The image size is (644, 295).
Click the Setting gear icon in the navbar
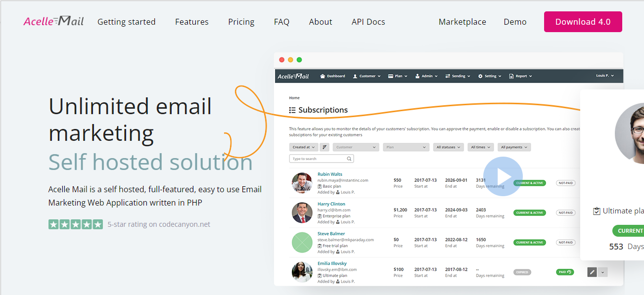480,76
